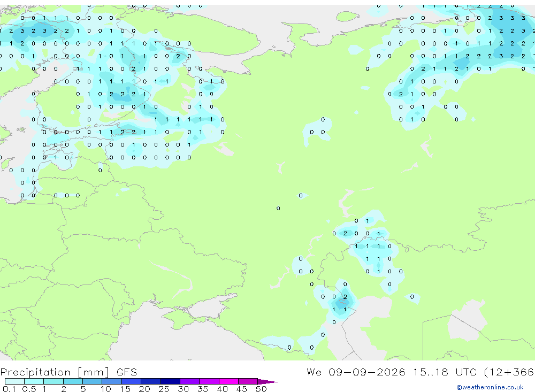Pick the 20–25 mm dark blue legend swatch

[x=150, y=381]
